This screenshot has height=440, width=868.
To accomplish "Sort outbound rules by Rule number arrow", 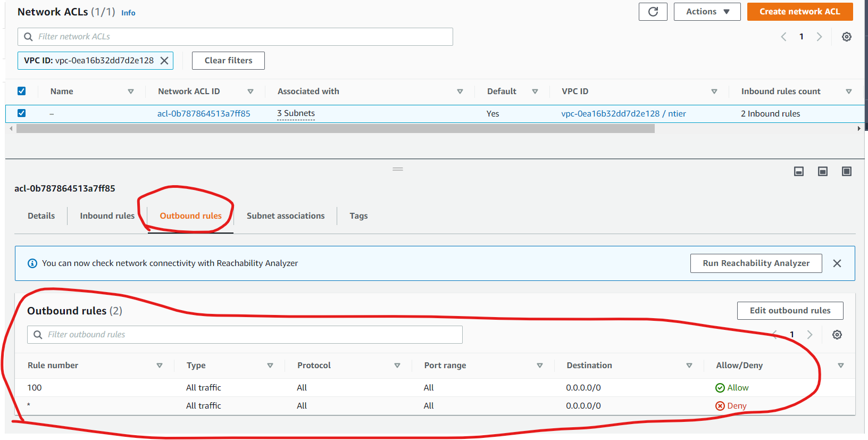I will (x=160, y=366).
